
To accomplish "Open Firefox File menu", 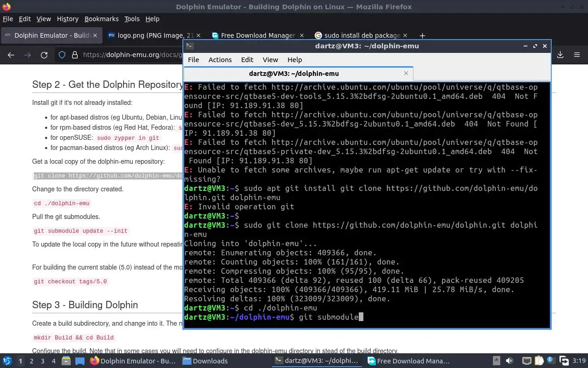I will click(x=8, y=19).
